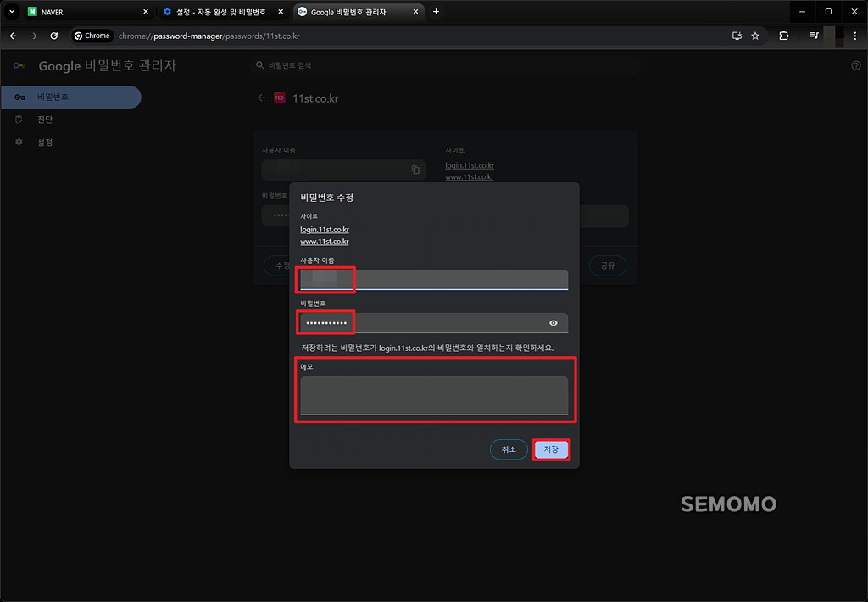Click the help question mark icon
868x602 pixels.
(856, 65)
